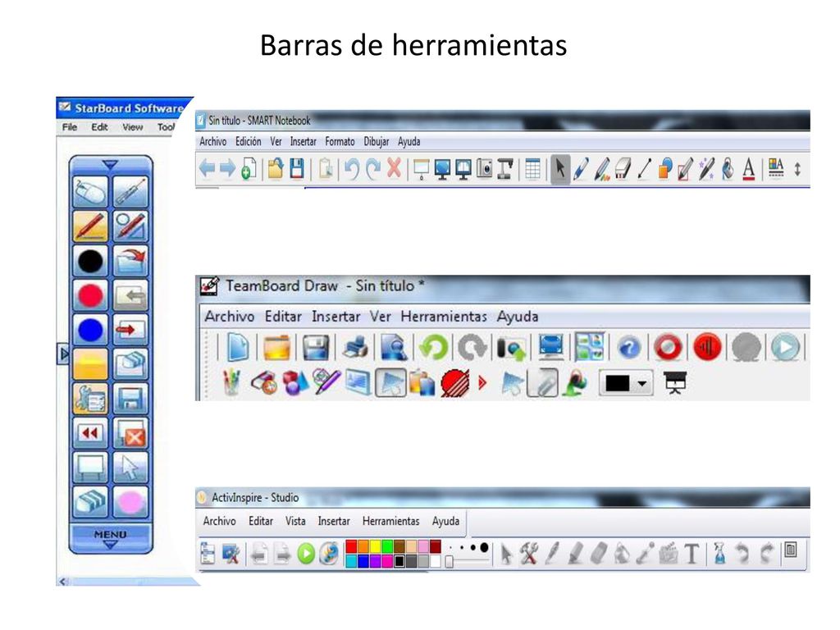Select the mouse tool in StarBoard palette
840x630 pixels.
click(90, 192)
